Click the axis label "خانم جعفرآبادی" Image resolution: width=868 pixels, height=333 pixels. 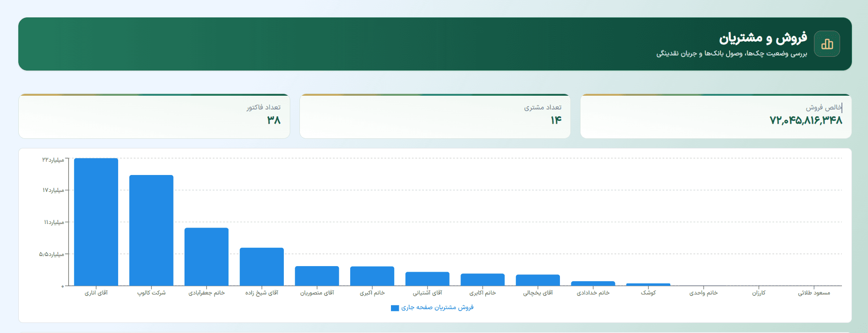pos(206,293)
